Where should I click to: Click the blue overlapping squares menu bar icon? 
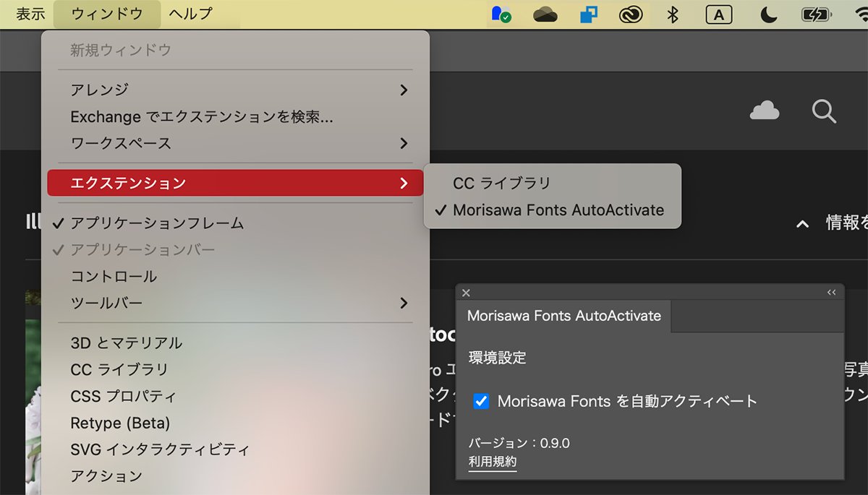(x=589, y=14)
